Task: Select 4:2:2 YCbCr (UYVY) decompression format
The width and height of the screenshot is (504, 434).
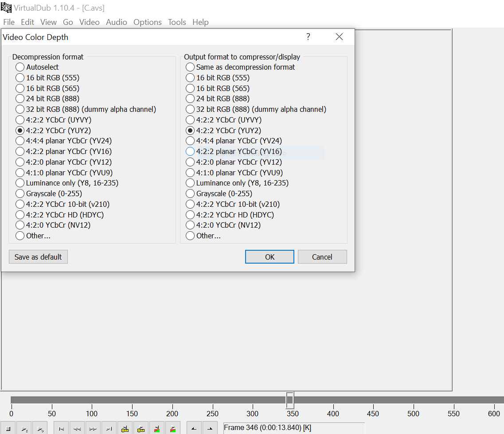Action: coord(53,120)
